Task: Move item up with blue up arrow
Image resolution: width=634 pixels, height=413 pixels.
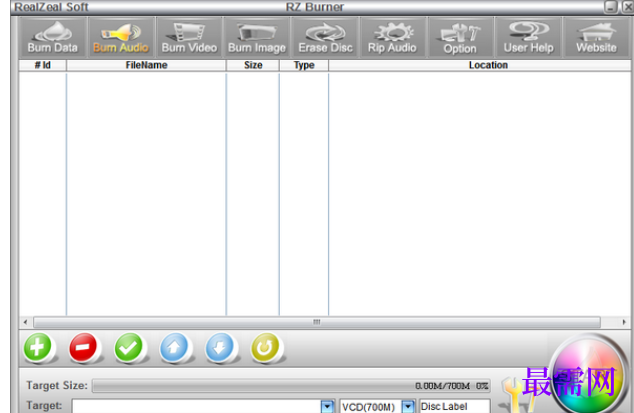Action: click(x=174, y=347)
